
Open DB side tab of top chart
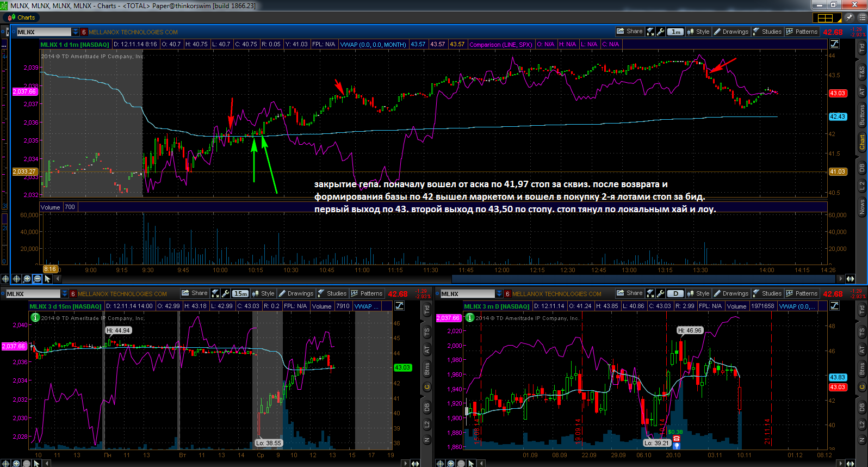pos(862,168)
